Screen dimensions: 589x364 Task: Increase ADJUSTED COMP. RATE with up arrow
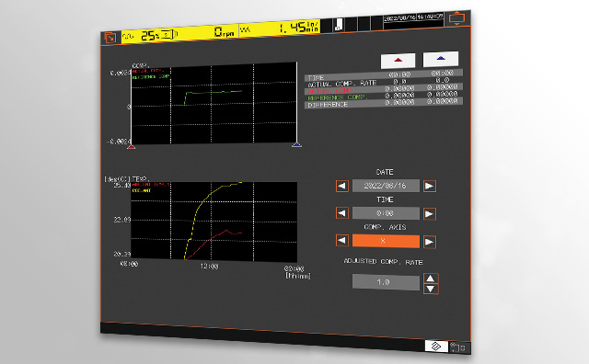(431, 279)
